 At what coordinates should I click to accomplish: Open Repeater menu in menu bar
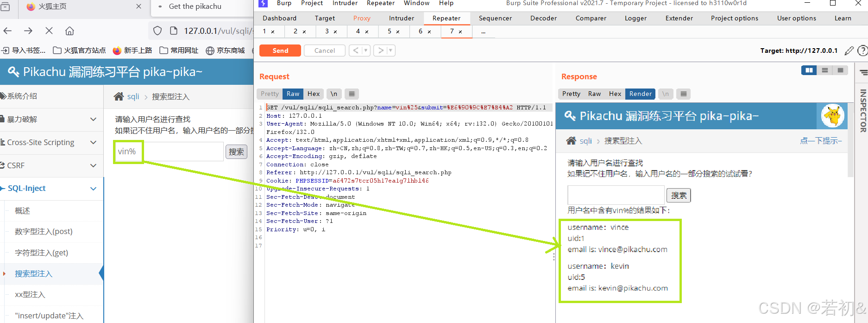(x=381, y=3)
